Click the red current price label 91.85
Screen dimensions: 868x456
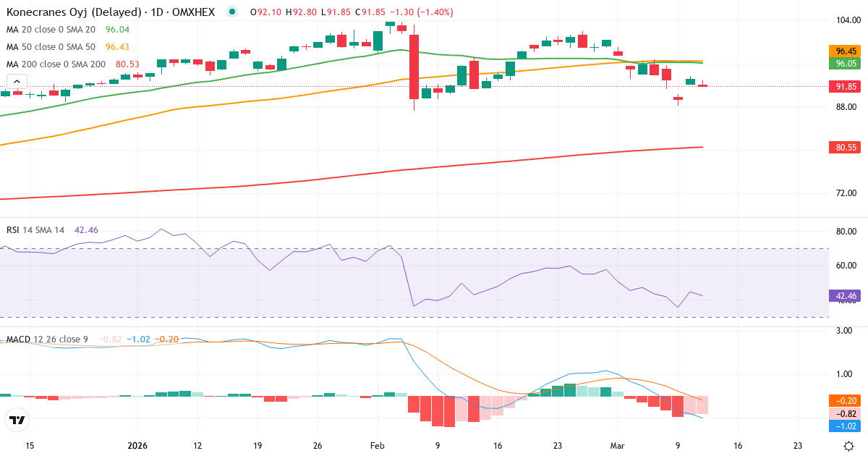pyautogui.click(x=844, y=86)
